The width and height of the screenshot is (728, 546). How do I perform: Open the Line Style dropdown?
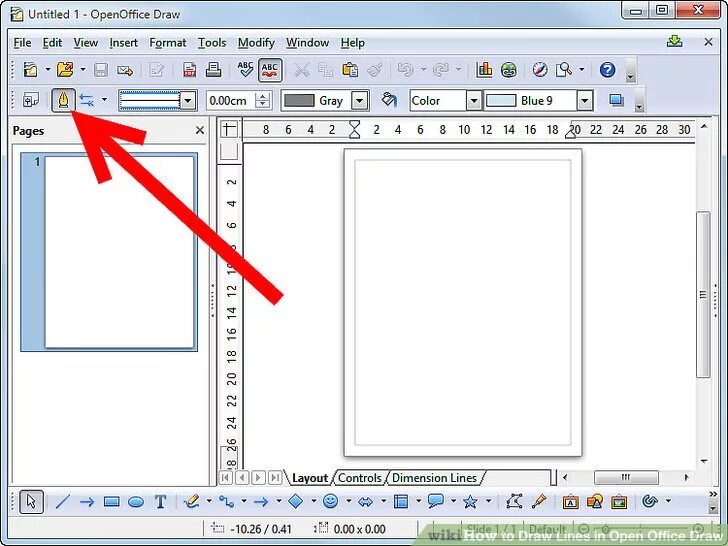tap(188, 101)
